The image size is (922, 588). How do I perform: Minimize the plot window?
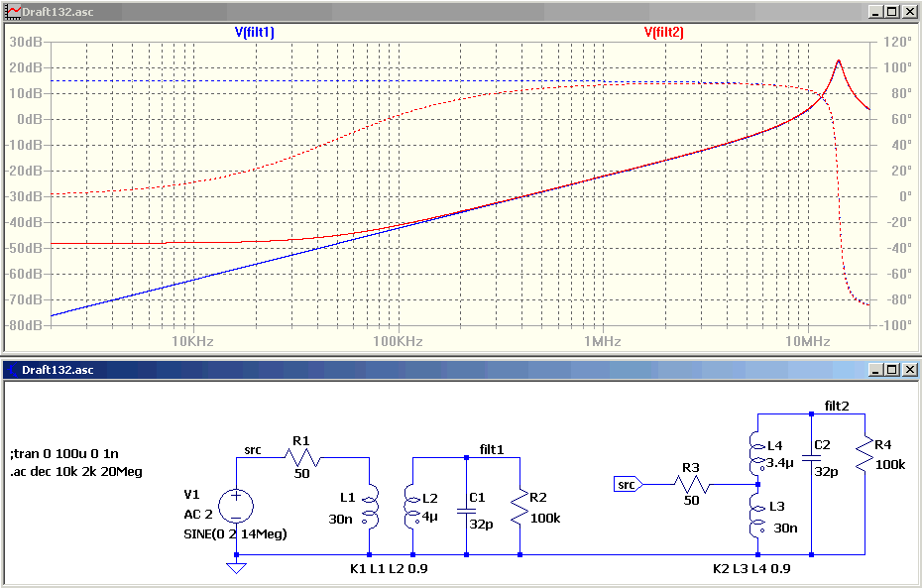pos(876,11)
